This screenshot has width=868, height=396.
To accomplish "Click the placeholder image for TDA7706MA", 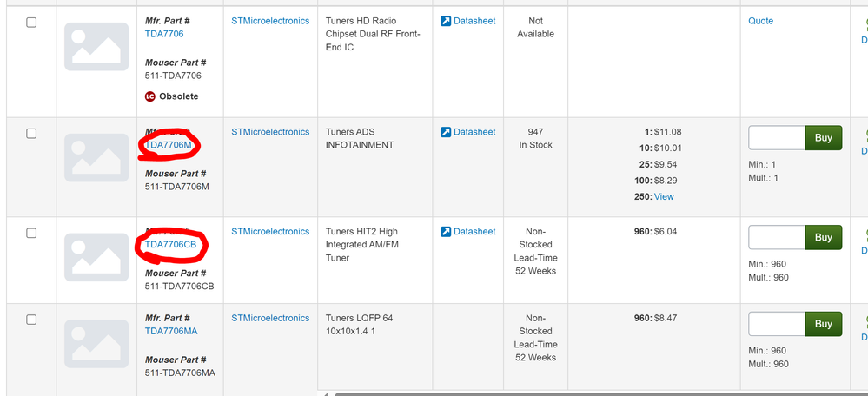I will [96, 344].
